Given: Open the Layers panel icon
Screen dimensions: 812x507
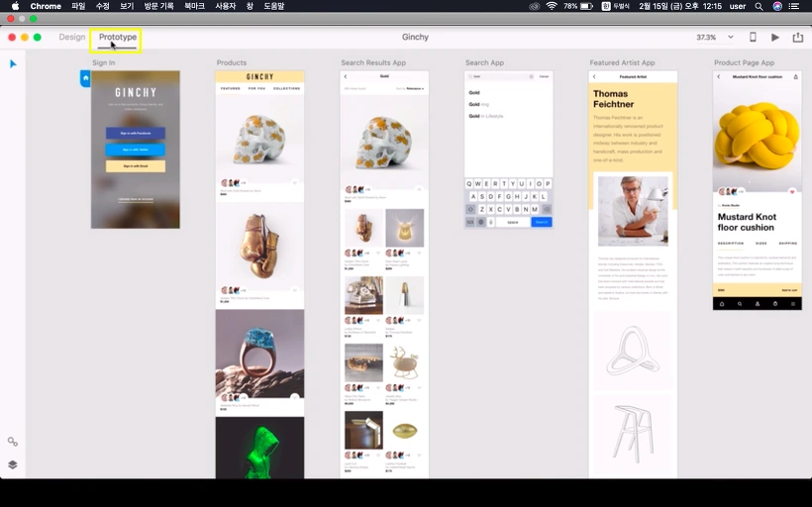Looking at the screenshot, I should [13, 464].
